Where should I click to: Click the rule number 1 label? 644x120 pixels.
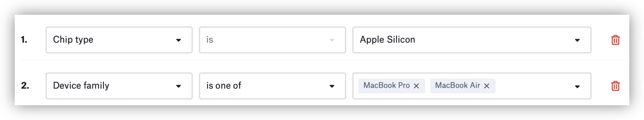[x=24, y=40]
